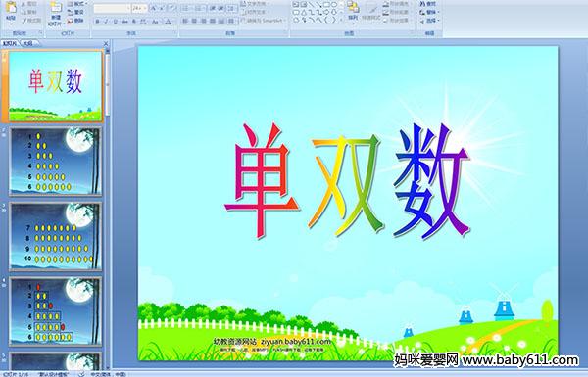This screenshot has height=377, width=588.
Task: Select slide thumbnail with numbers 1 to 6 yellow dots
Action: (56, 162)
